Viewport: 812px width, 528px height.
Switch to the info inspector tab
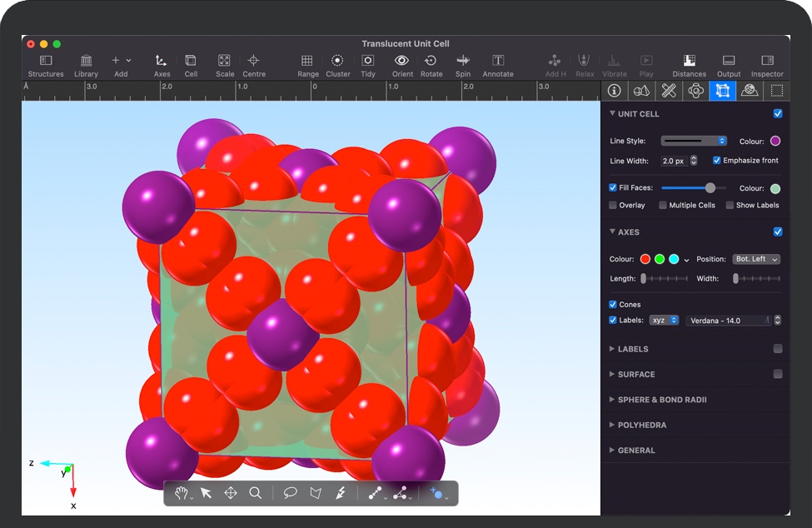[x=615, y=91]
